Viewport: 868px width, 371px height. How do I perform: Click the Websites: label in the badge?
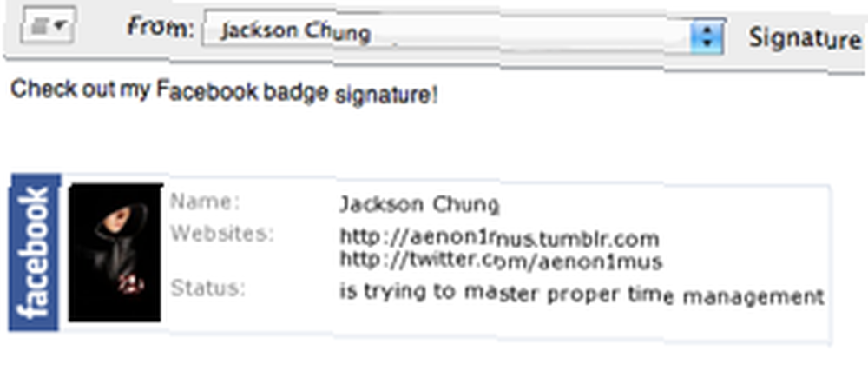click(x=222, y=234)
